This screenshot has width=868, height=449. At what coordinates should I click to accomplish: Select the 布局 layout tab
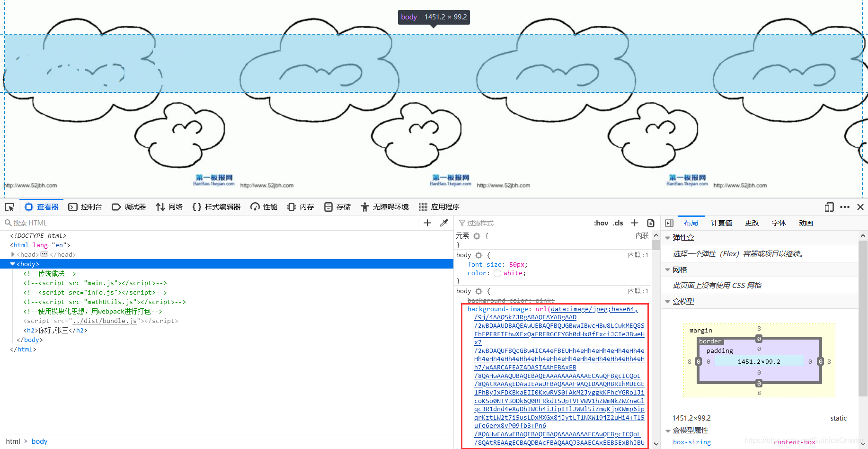click(691, 223)
